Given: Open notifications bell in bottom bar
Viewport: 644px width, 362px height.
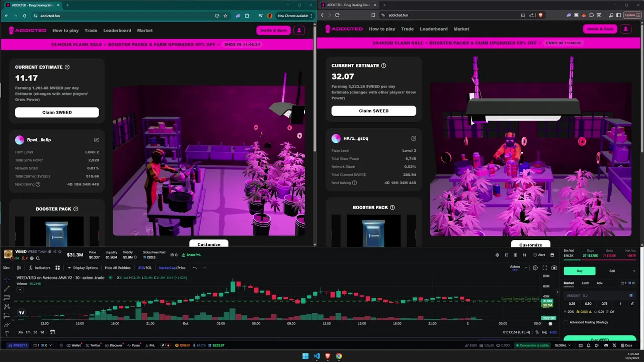Looking at the screenshot, I should click(589, 345).
